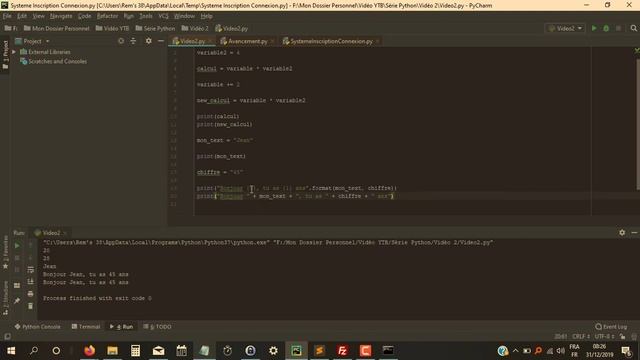The width and height of the screenshot is (640, 360).
Task: Open the Tools menu
Action: tap(146, 16)
